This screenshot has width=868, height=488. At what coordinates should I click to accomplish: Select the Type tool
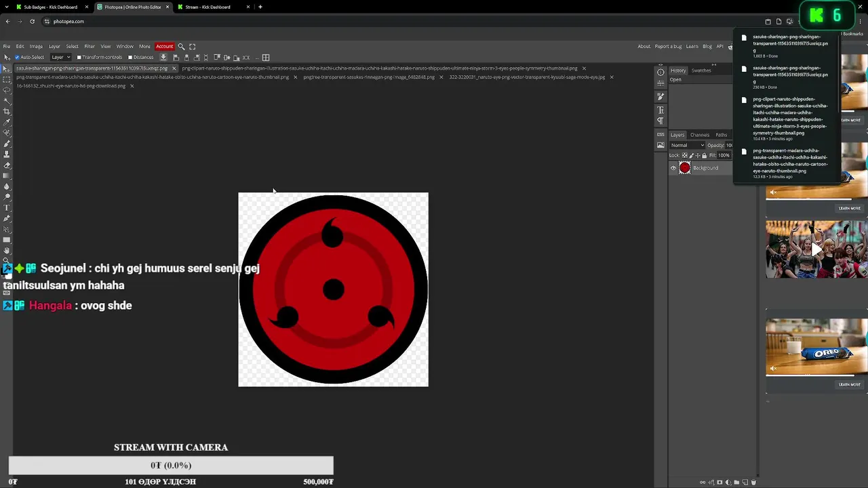7,208
